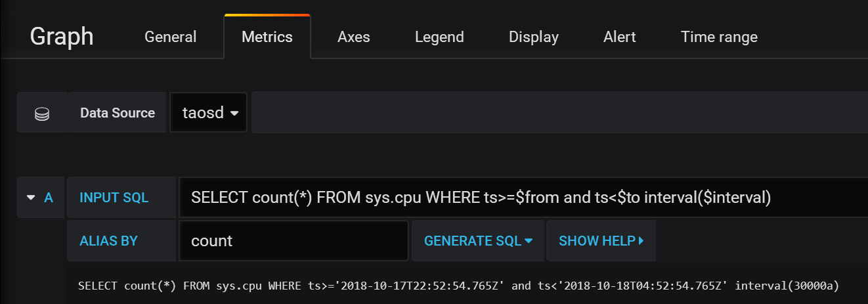Switch to the Alert tab
The image size is (868, 304).
(619, 37)
